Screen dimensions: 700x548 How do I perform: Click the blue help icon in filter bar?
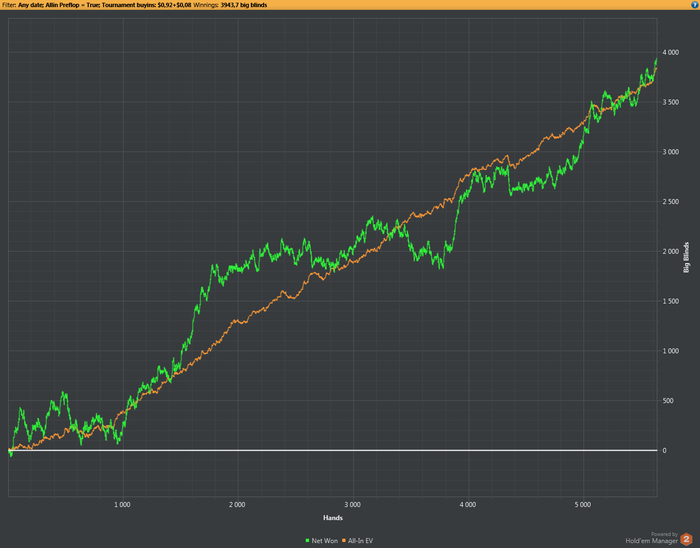pyautogui.click(x=695, y=5)
